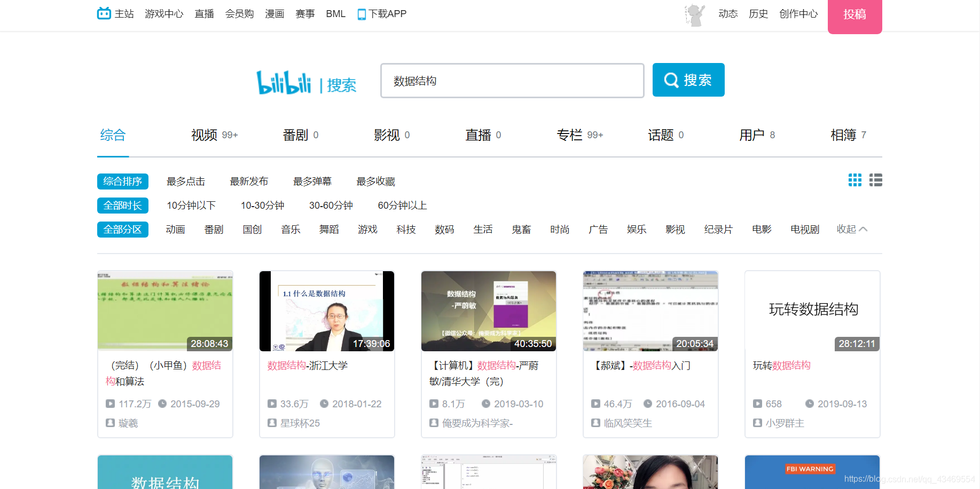Click the phone icon next to 下载APP
This screenshot has height=489, width=980.
[361, 13]
